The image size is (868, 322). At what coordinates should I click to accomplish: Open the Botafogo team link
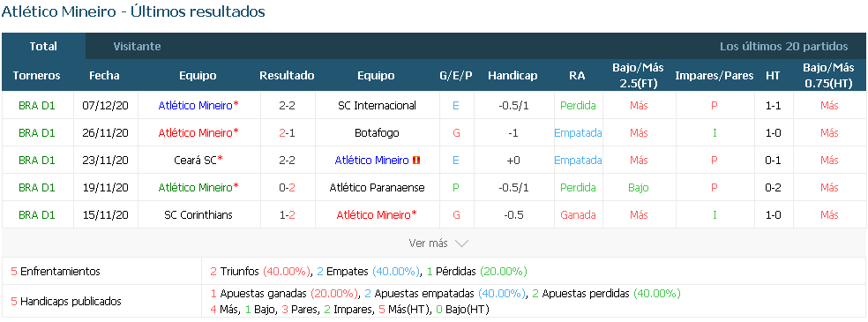(377, 133)
